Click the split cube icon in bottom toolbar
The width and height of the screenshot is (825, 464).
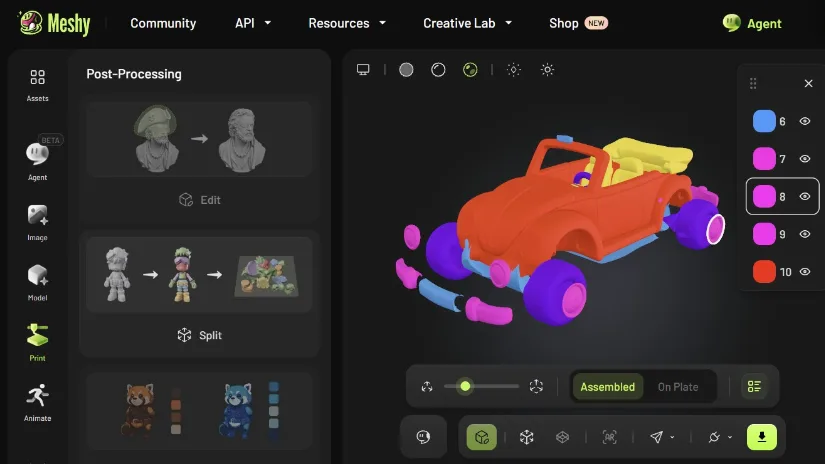(527, 437)
